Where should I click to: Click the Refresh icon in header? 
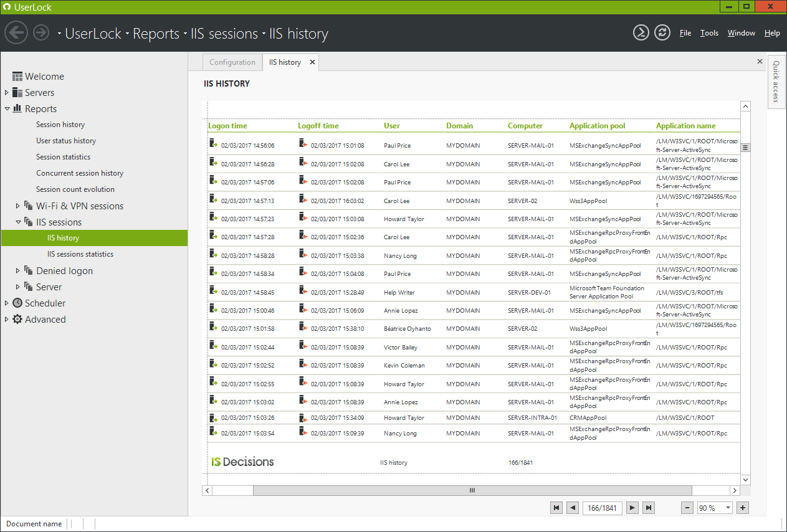click(x=662, y=32)
